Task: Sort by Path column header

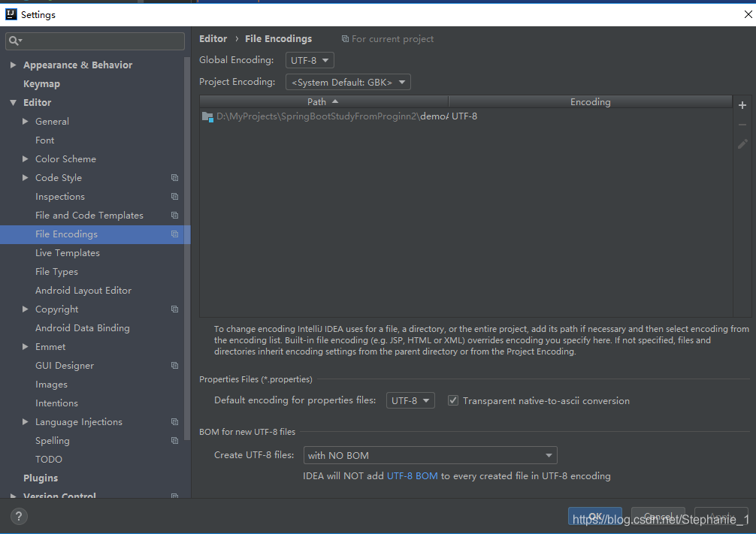Action: tap(324, 101)
